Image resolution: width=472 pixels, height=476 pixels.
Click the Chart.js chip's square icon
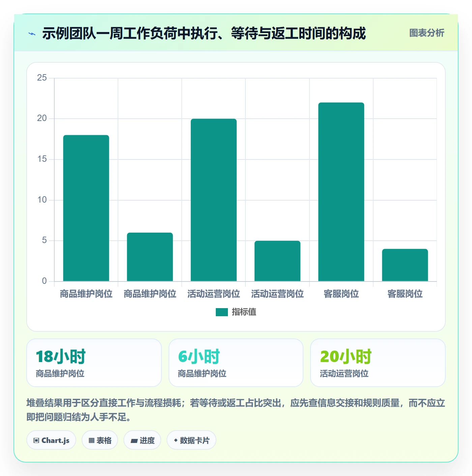pyautogui.click(x=36, y=441)
